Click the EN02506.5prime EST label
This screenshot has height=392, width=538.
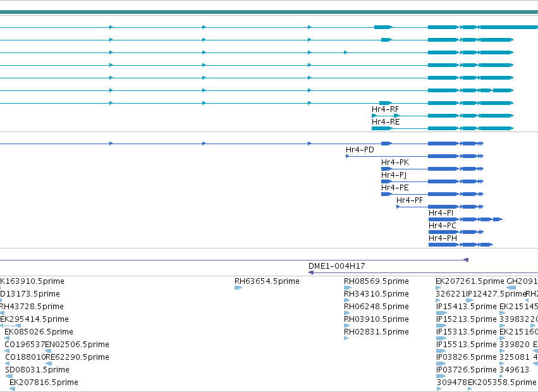click(77, 345)
